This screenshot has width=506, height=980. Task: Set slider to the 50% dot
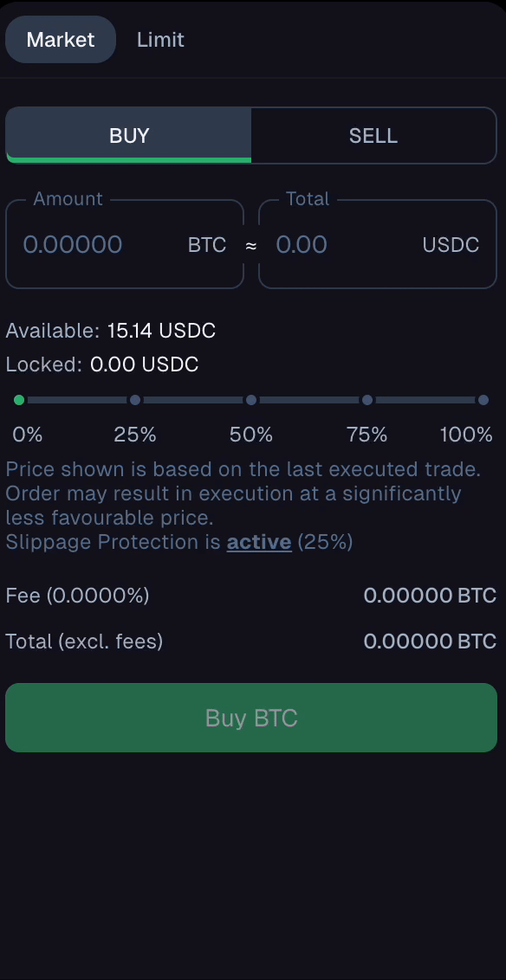coord(251,400)
